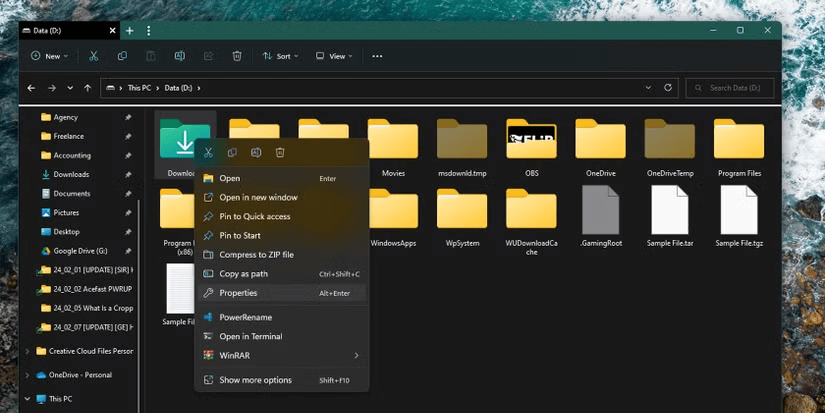Click the Refresh button beside address bar
Viewport: 825px width, 413px height.
pyautogui.click(x=668, y=88)
